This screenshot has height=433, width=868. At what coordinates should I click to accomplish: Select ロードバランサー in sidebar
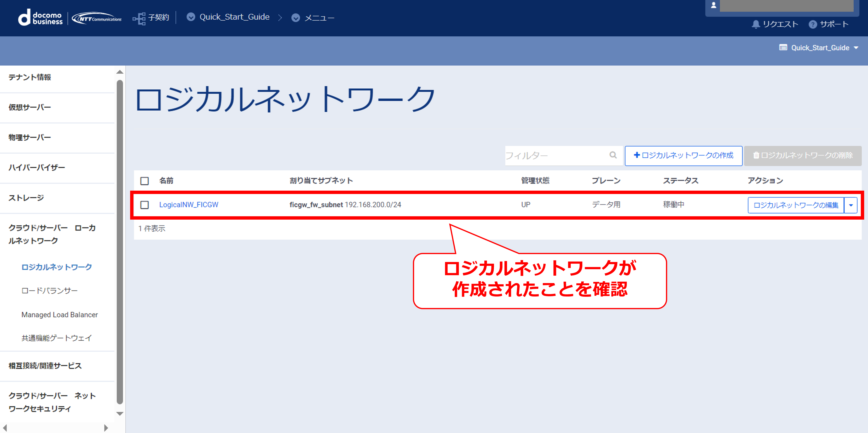[x=50, y=291]
